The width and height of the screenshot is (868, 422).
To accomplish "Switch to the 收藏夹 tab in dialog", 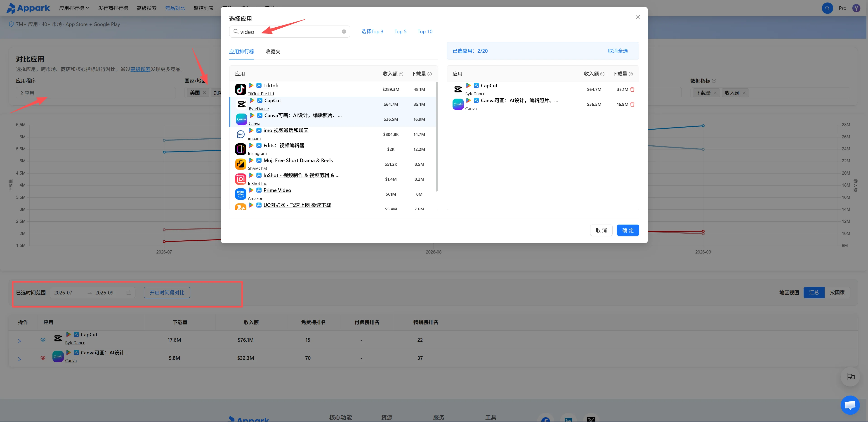I will [x=273, y=52].
